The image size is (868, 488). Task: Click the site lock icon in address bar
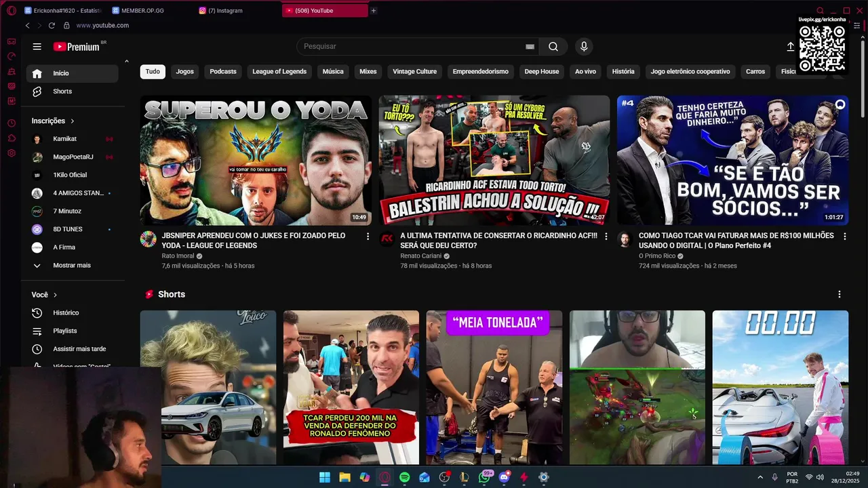coord(66,26)
